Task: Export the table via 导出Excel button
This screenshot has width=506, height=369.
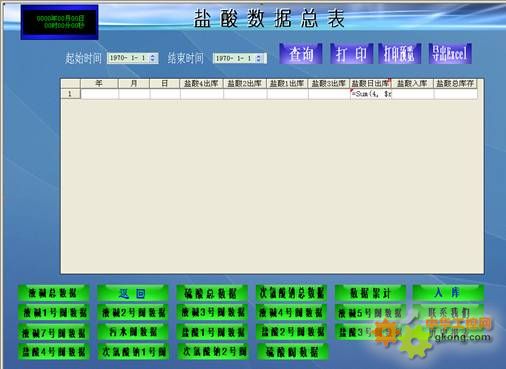Action: [x=450, y=54]
